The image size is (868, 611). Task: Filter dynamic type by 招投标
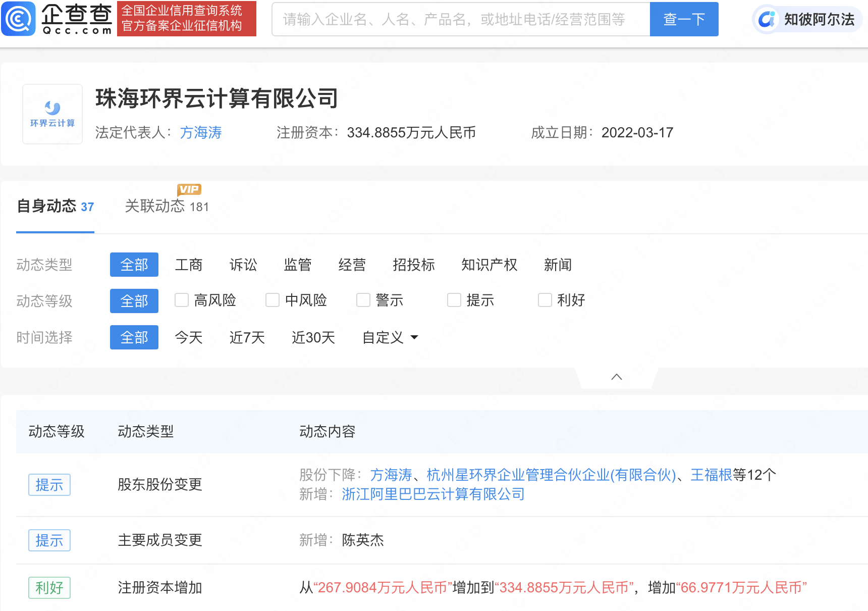click(414, 265)
